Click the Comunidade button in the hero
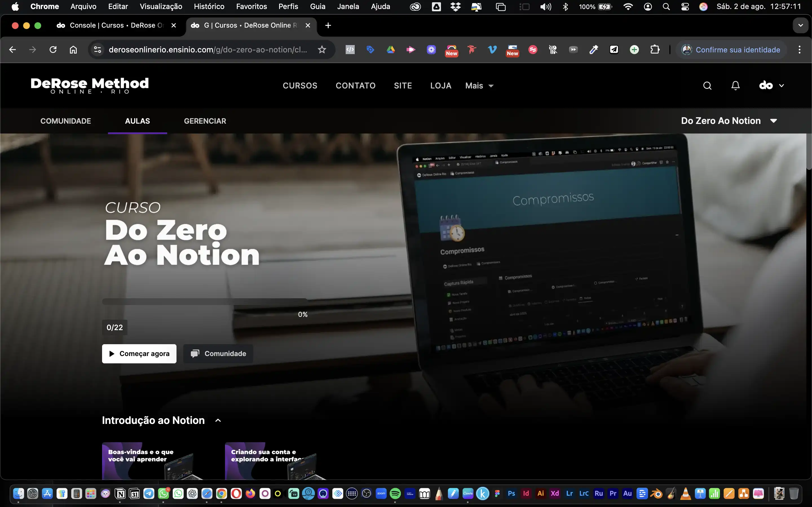Image resolution: width=812 pixels, height=507 pixels. [219, 354]
